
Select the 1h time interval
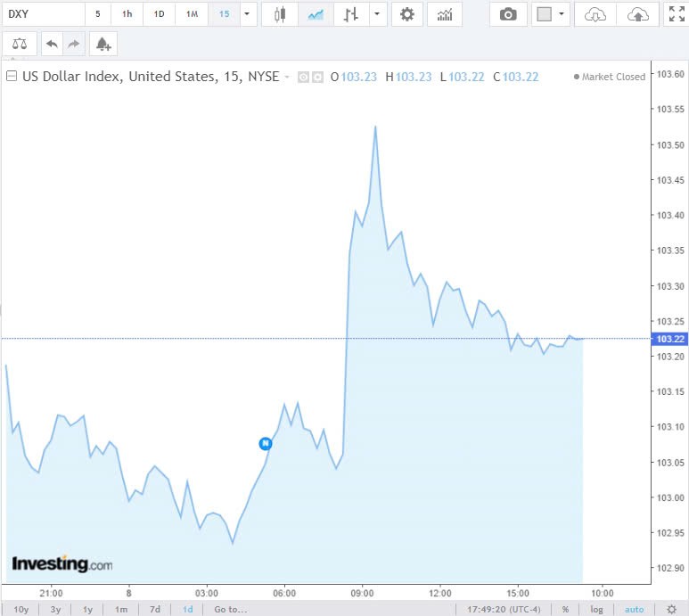(x=127, y=14)
